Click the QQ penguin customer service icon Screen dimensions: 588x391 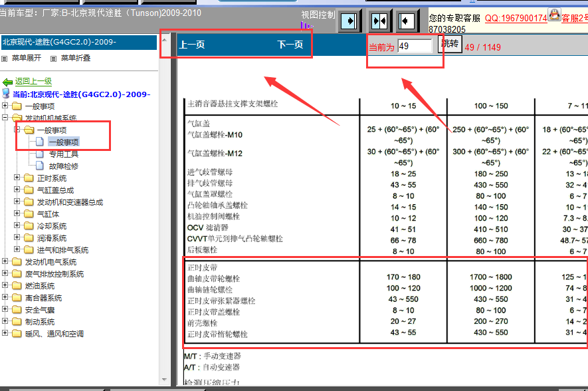(554, 15)
